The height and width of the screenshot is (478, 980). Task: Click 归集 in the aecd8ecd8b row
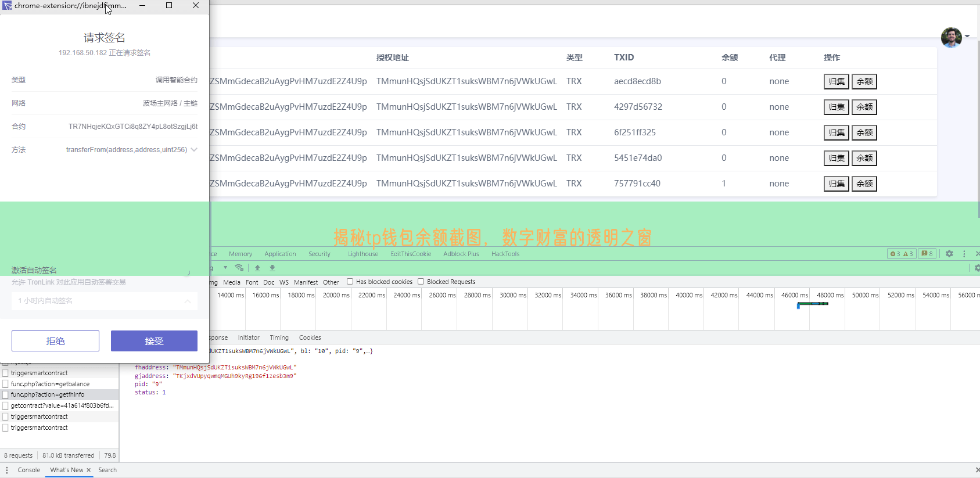(837, 81)
